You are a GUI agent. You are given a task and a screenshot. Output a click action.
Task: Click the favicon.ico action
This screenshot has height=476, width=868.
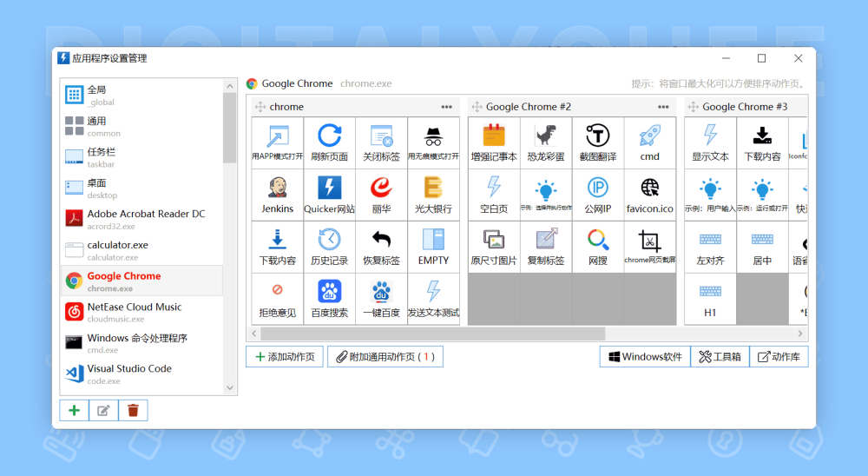click(x=650, y=195)
